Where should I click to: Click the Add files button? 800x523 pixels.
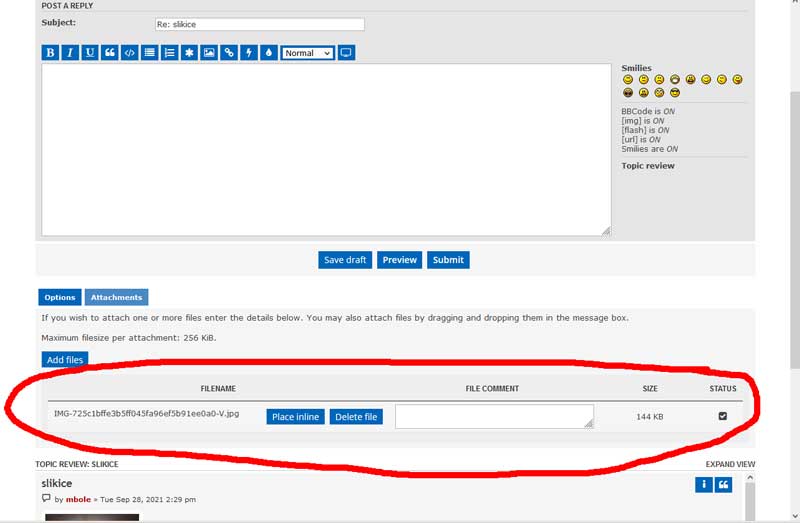point(65,359)
